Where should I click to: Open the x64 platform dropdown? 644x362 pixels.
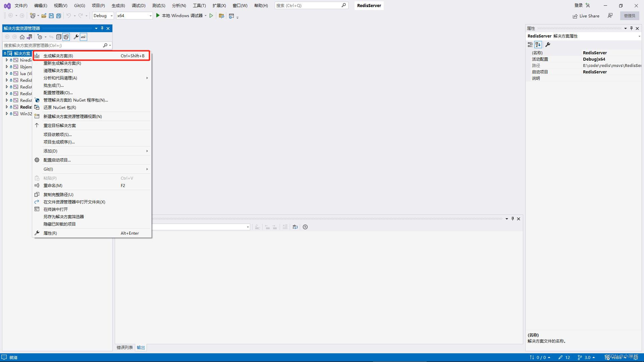[134, 16]
